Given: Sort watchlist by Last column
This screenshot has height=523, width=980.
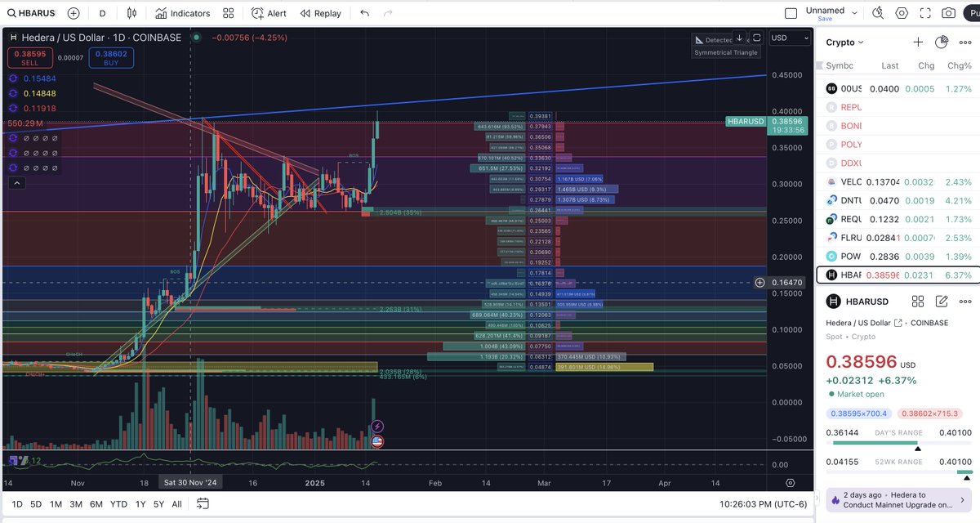Looking at the screenshot, I should tap(890, 65).
